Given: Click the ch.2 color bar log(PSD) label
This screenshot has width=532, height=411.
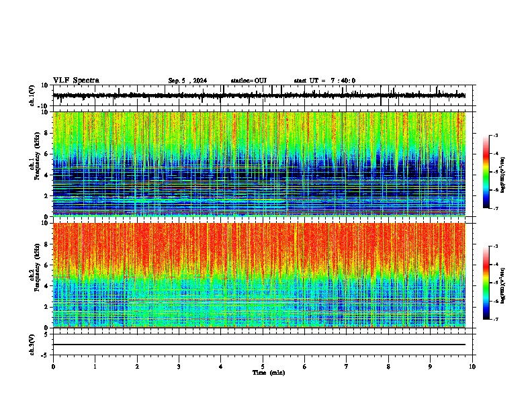Looking at the screenshot, I should tap(502, 285).
